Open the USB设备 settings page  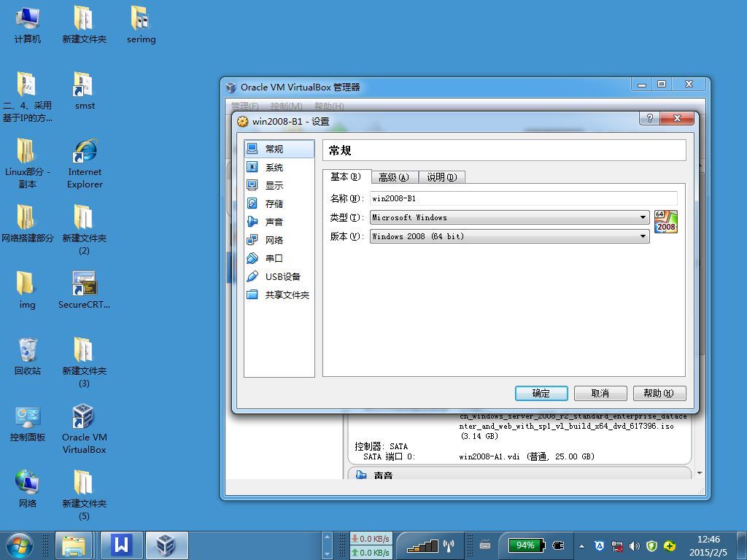pos(279,276)
